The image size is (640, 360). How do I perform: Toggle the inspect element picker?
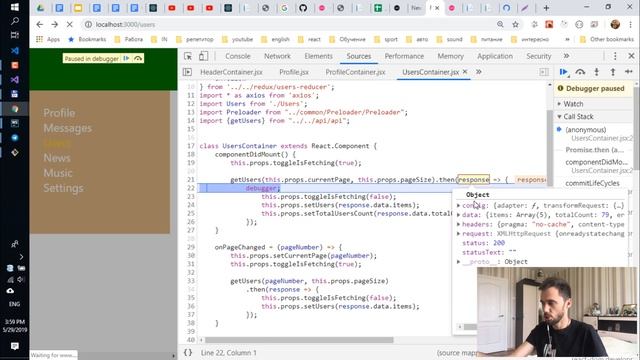188,56
